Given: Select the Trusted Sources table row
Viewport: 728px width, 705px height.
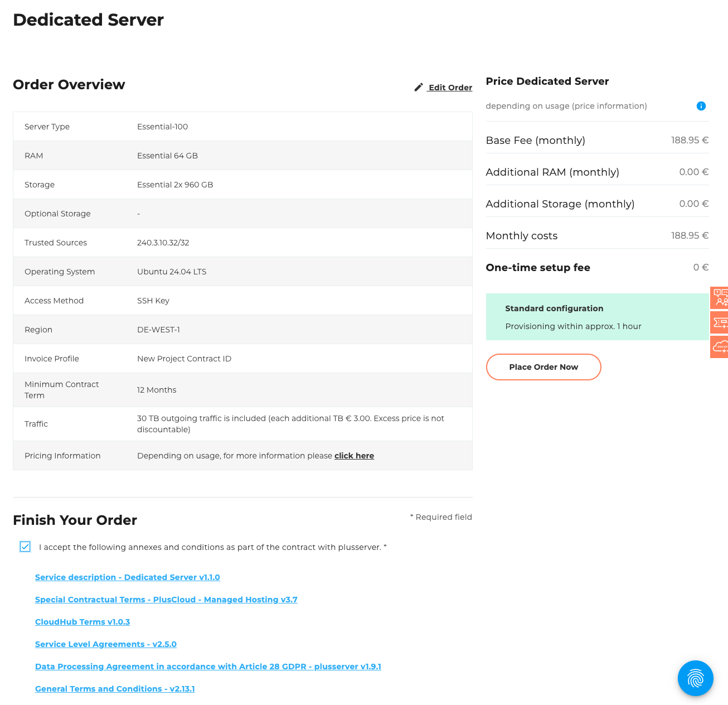Looking at the screenshot, I should coord(242,243).
